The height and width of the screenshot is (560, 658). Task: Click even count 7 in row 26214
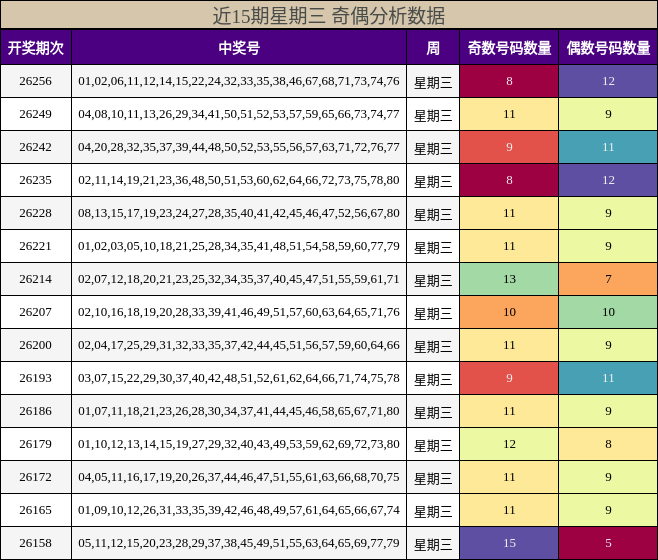608,279
